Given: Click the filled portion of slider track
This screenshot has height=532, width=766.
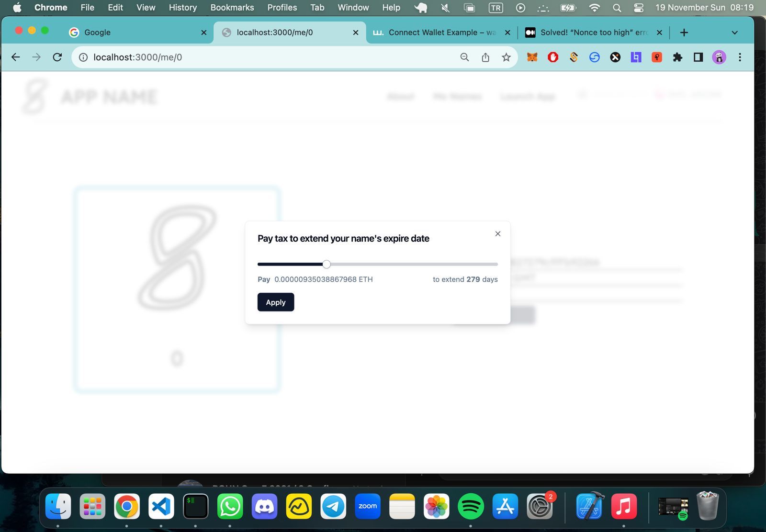Looking at the screenshot, I should coord(290,264).
